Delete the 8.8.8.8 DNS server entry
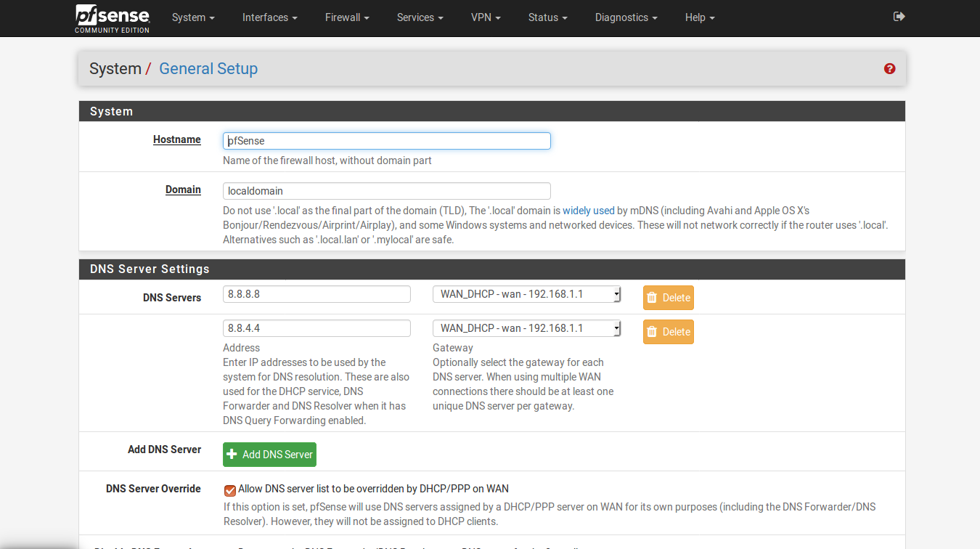Viewport: 980px width, 549px height. coord(668,298)
